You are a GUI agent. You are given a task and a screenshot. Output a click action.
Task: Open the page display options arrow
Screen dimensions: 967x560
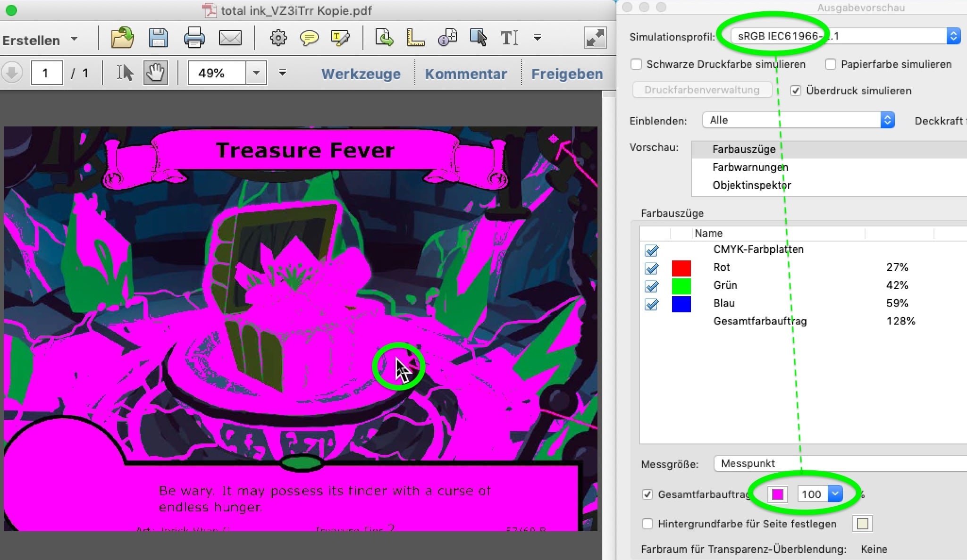tap(282, 73)
